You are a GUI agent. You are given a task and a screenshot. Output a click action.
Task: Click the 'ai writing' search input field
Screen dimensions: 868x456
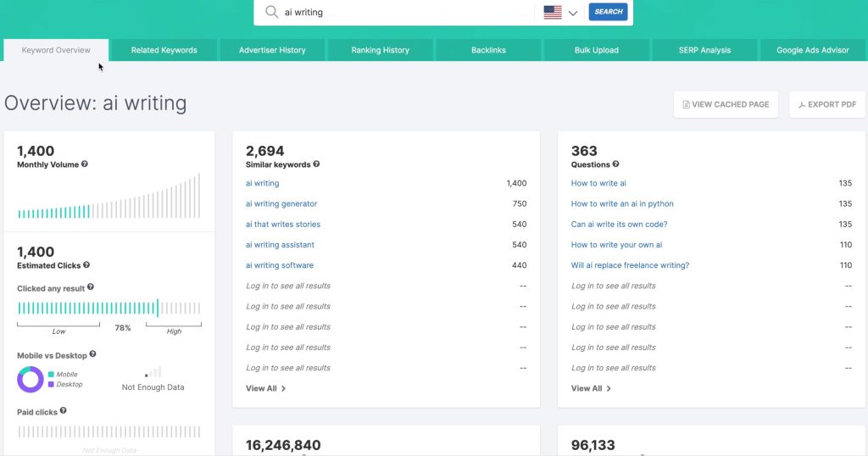pyautogui.click(x=407, y=12)
